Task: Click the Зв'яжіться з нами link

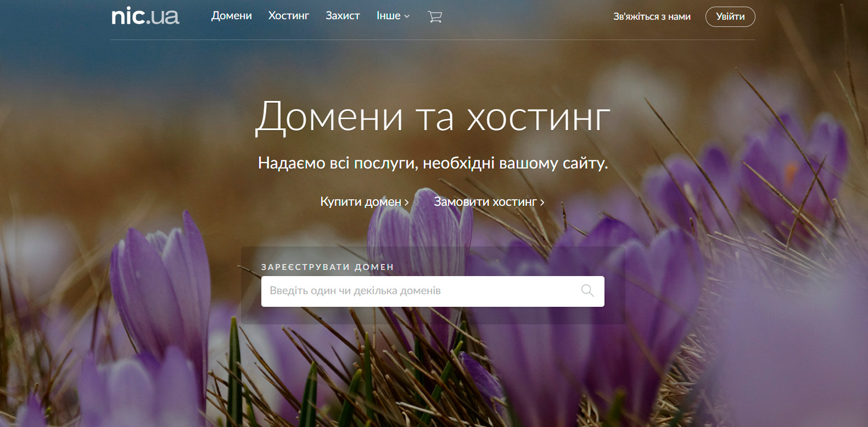Action: (652, 16)
